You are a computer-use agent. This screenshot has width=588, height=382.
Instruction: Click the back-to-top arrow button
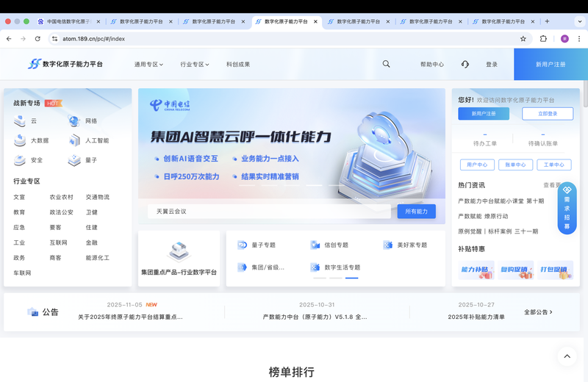click(x=567, y=356)
